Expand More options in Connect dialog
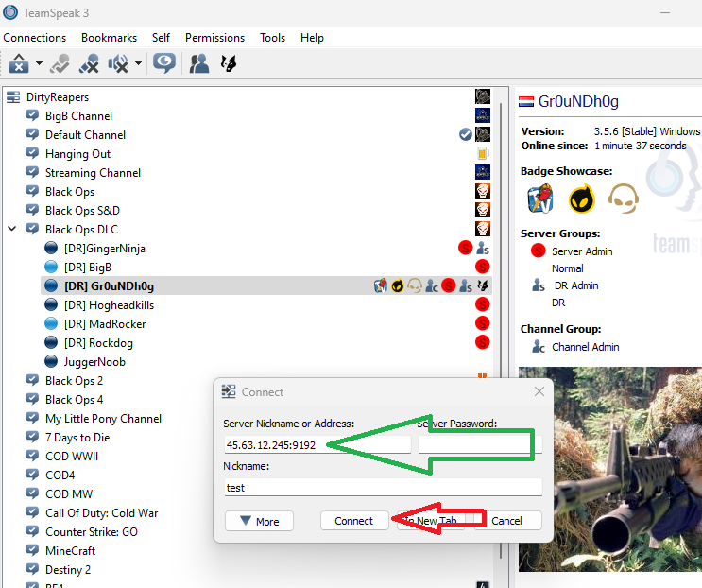The height and width of the screenshot is (588, 702). click(259, 521)
